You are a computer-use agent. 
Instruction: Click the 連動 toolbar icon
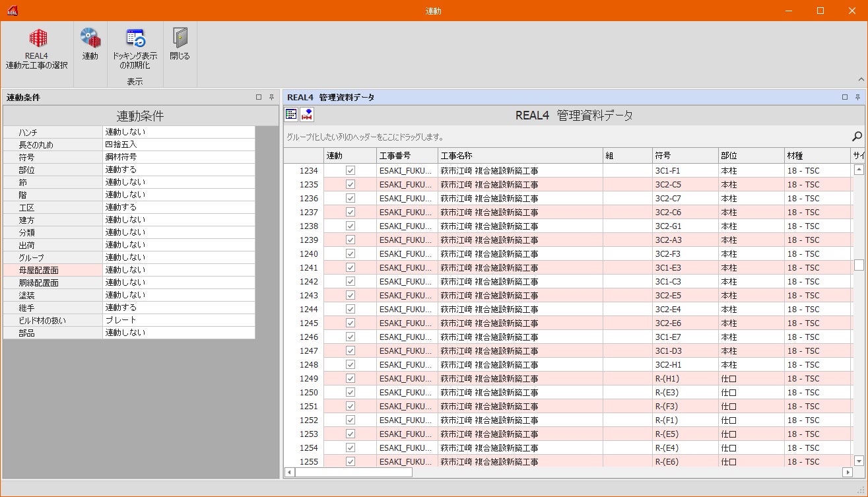90,45
